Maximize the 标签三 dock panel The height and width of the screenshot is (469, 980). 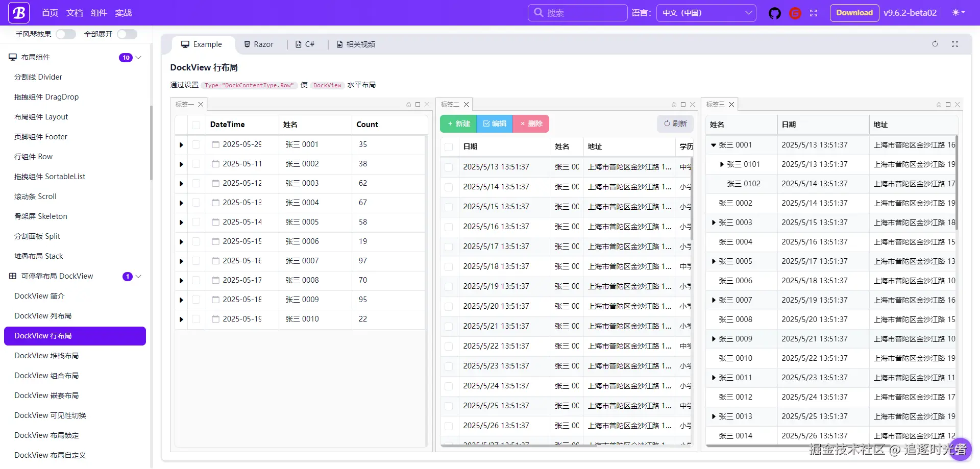948,105
